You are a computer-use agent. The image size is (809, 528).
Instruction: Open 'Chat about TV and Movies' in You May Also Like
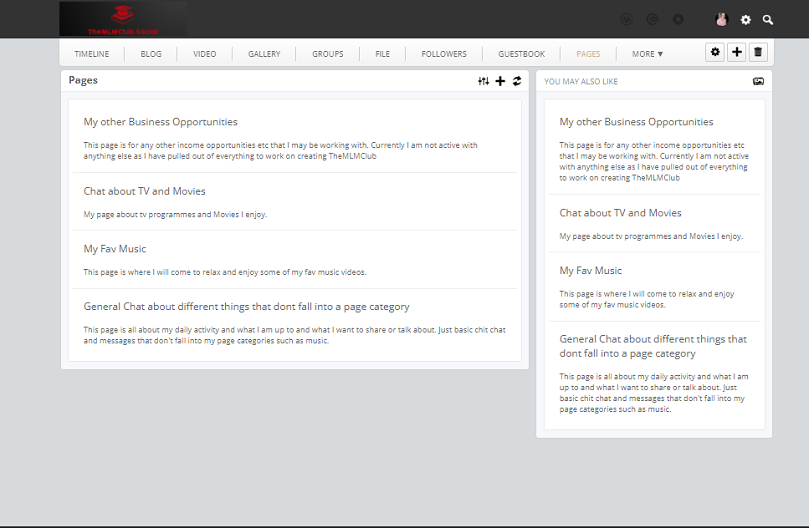point(620,213)
